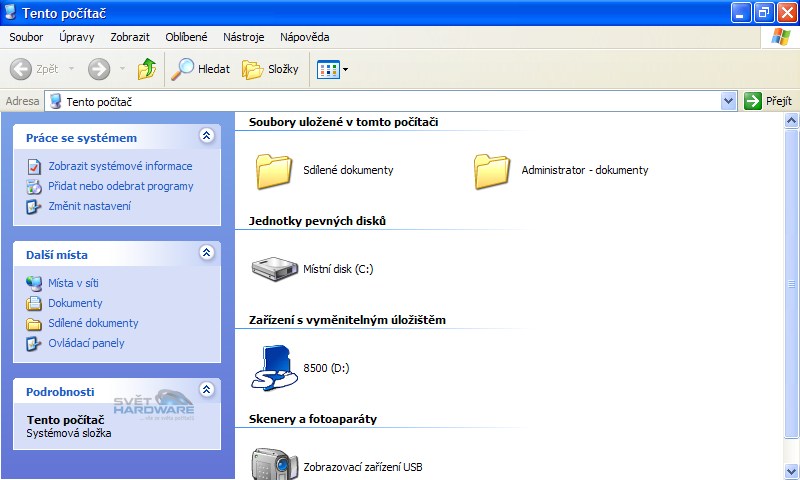Open the Nástroje menu
The width and height of the screenshot is (800, 480).
pyautogui.click(x=244, y=37)
